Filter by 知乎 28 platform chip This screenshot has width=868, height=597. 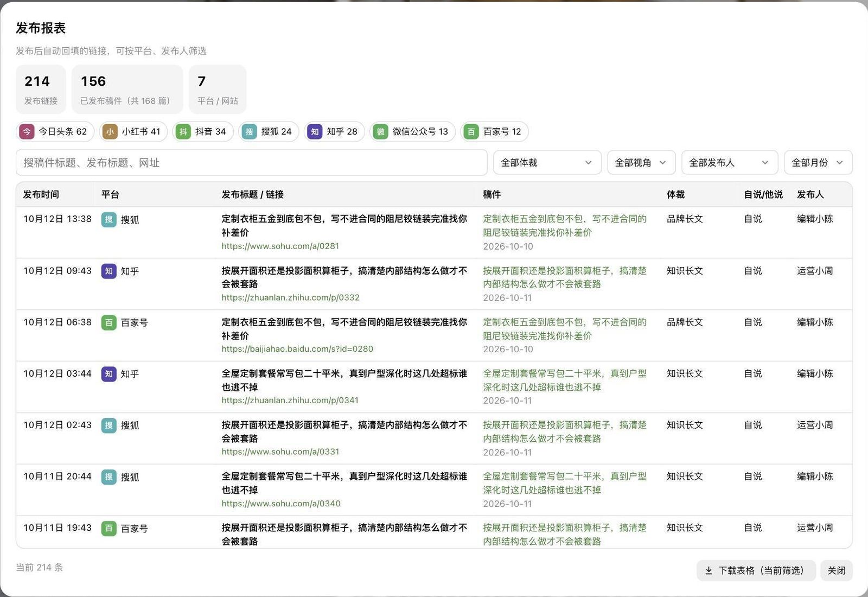click(x=334, y=131)
